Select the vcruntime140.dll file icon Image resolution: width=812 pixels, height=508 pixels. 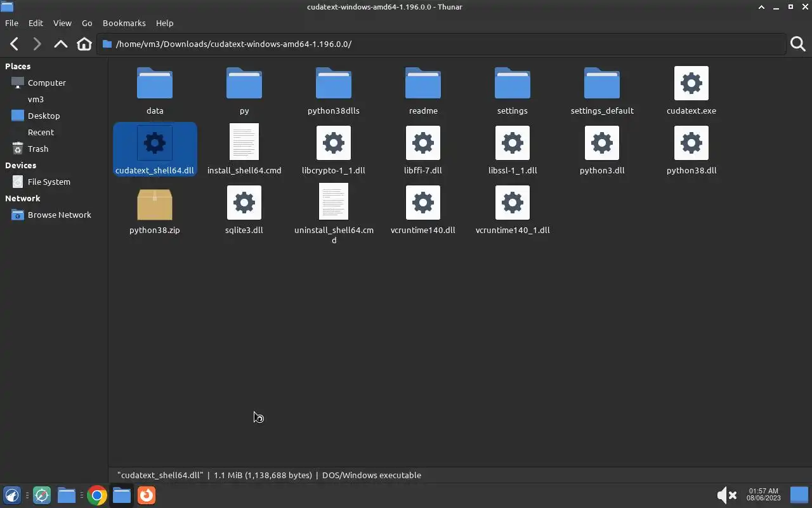click(423, 203)
